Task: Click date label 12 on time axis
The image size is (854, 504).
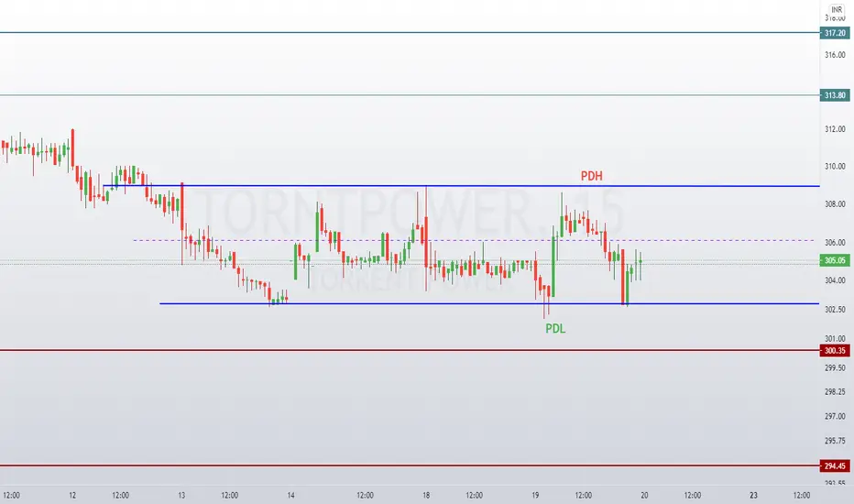Action: [x=72, y=495]
